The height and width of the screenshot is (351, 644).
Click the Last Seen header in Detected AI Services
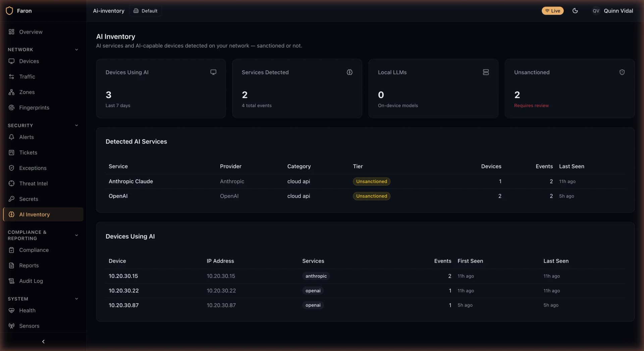(x=572, y=166)
